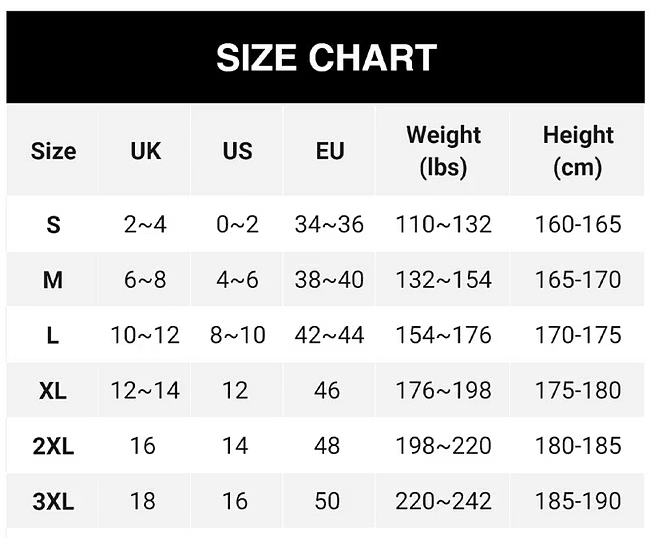Select the Size column header
Image resolution: width=650 pixels, height=538 pixels.
[53, 151]
